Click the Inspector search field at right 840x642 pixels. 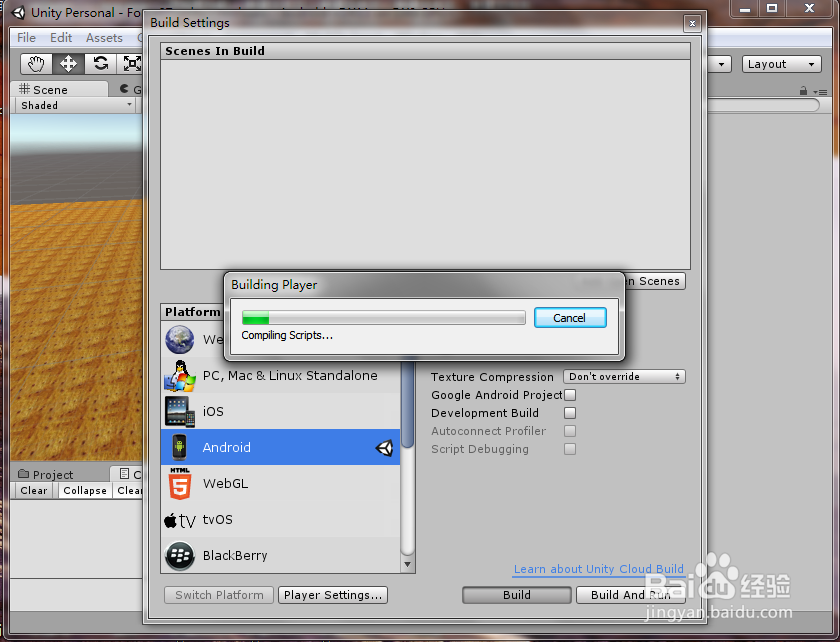pyautogui.click(x=763, y=106)
